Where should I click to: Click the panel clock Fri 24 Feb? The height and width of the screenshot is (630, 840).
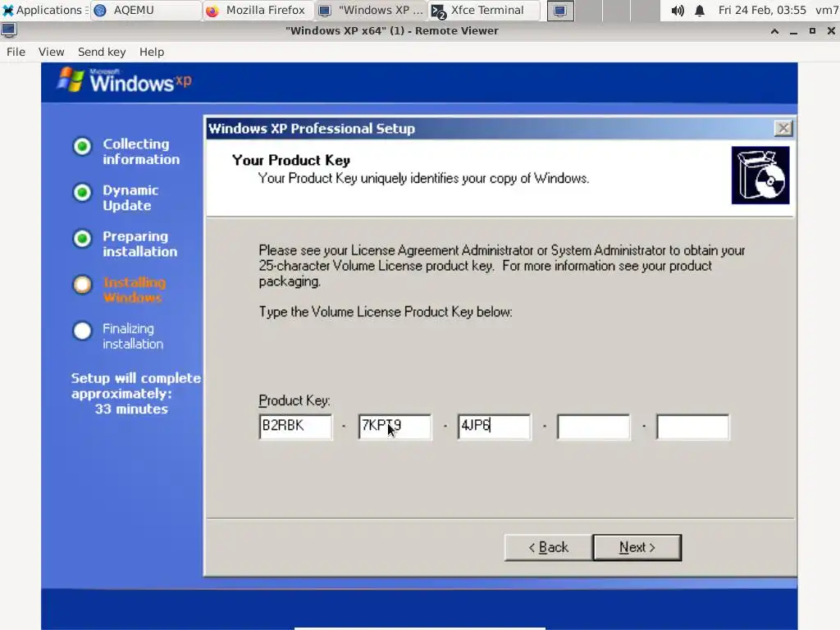[762, 10]
